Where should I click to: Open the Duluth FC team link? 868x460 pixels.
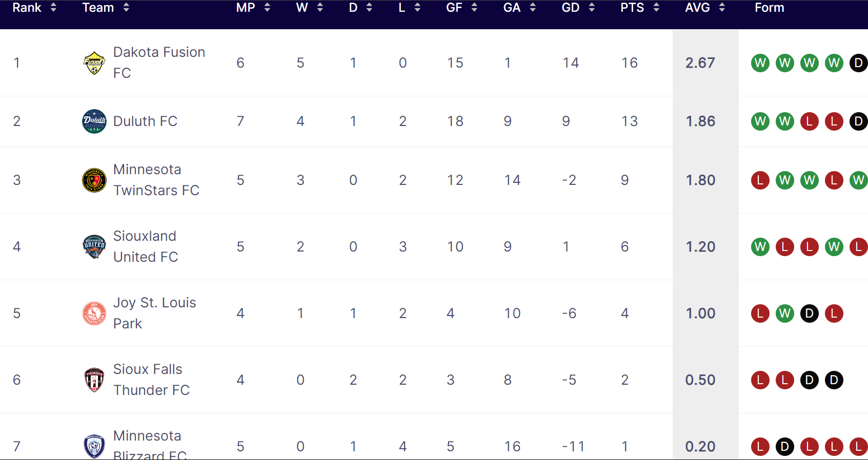click(x=145, y=121)
